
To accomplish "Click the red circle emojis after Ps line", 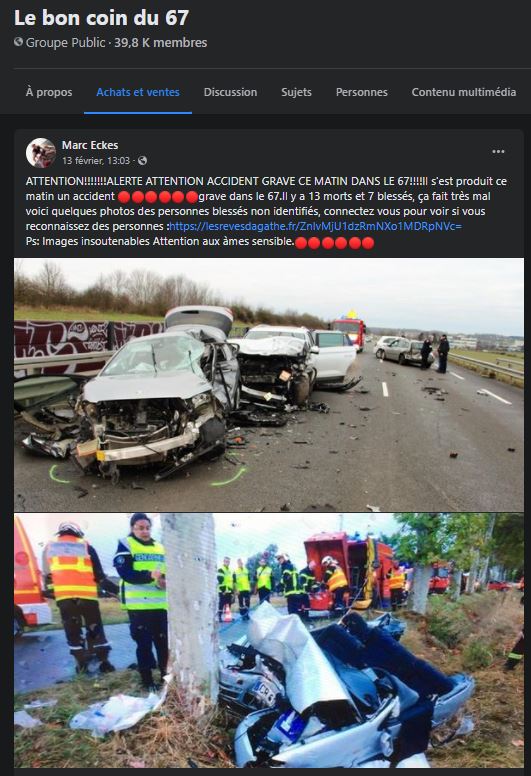I will click(x=334, y=242).
